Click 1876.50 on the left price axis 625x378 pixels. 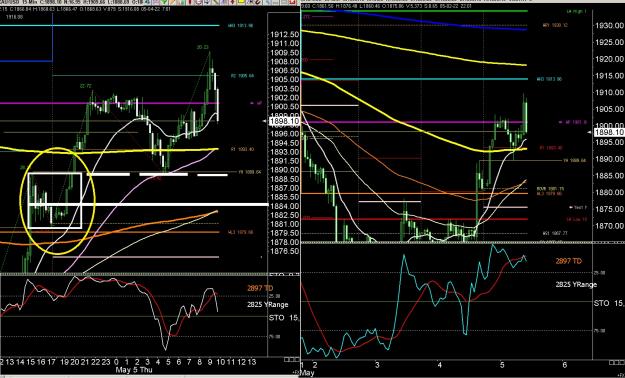285,251
